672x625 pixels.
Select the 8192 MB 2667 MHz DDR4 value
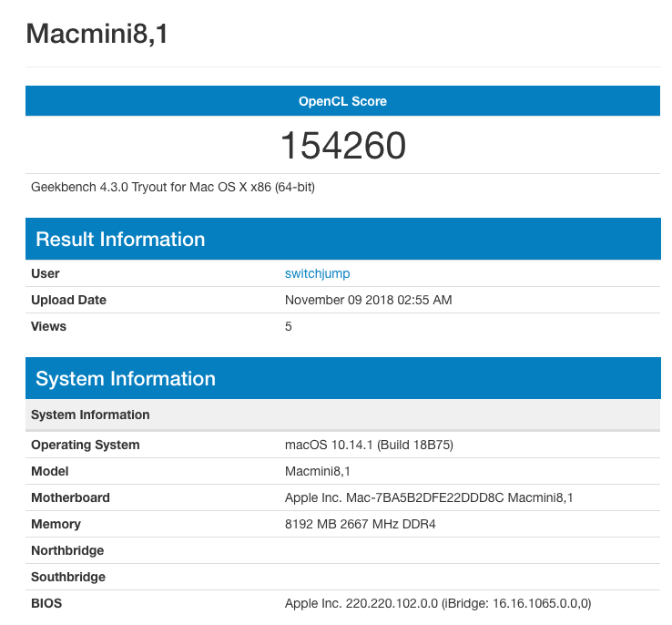[360, 524]
